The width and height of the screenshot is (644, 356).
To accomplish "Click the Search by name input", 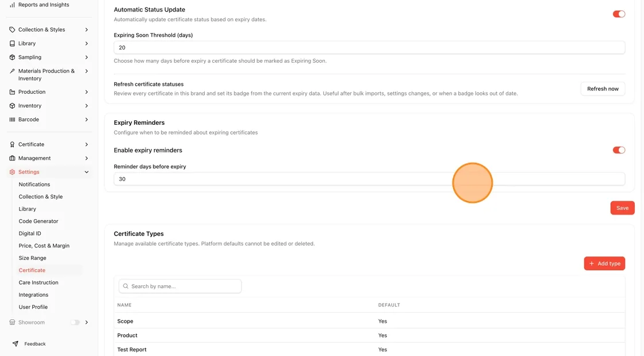I will (x=180, y=286).
